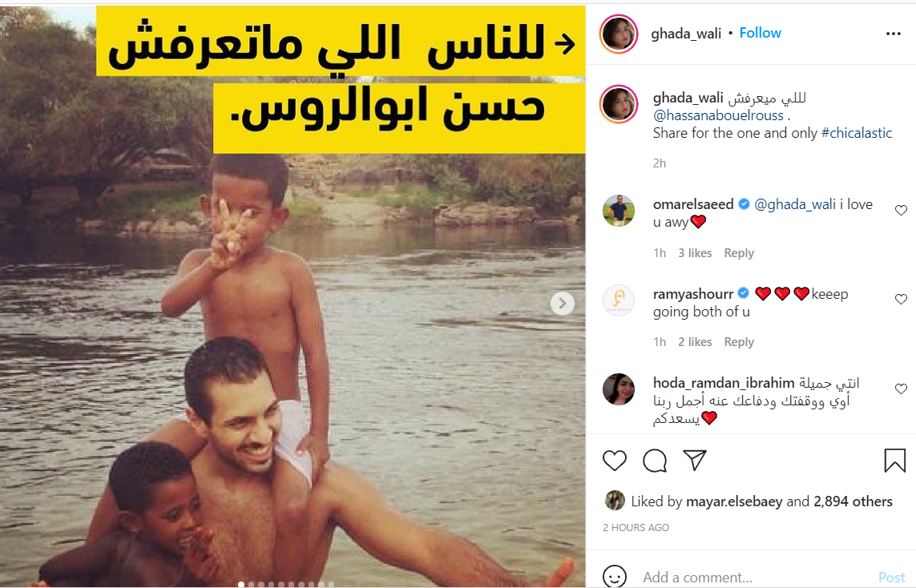The width and height of the screenshot is (916, 588).
Task: Open the #chicalastic hashtag link
Action: coord(857,133)
